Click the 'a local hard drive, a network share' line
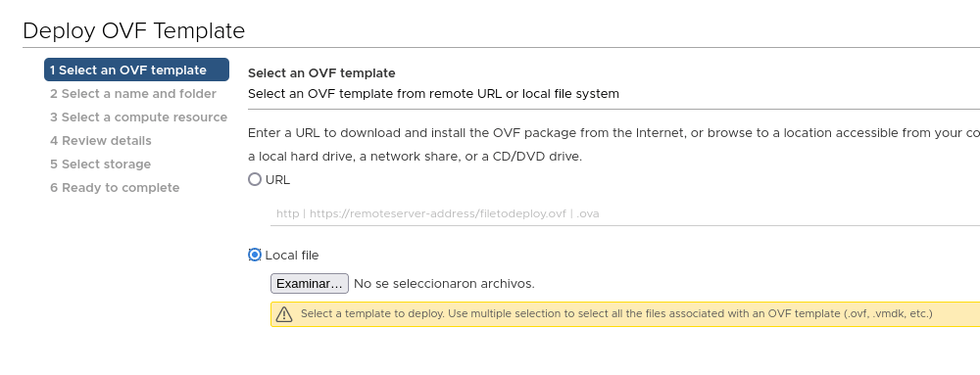980x375 pixels. tap(415, 157)
